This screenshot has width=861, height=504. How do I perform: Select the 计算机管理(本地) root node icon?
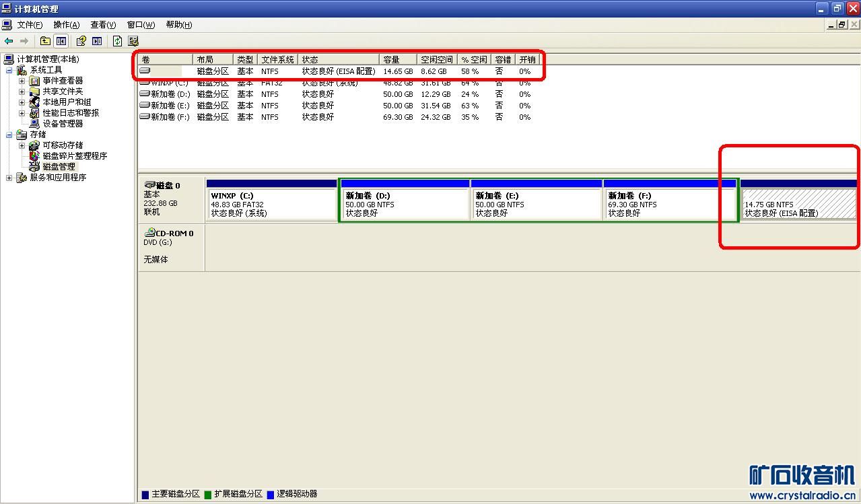(x=9, y=59)
